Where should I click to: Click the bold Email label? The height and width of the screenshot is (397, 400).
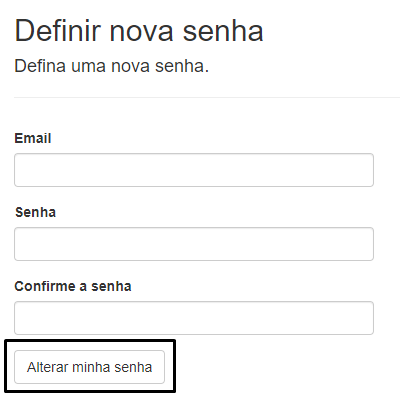33,138
